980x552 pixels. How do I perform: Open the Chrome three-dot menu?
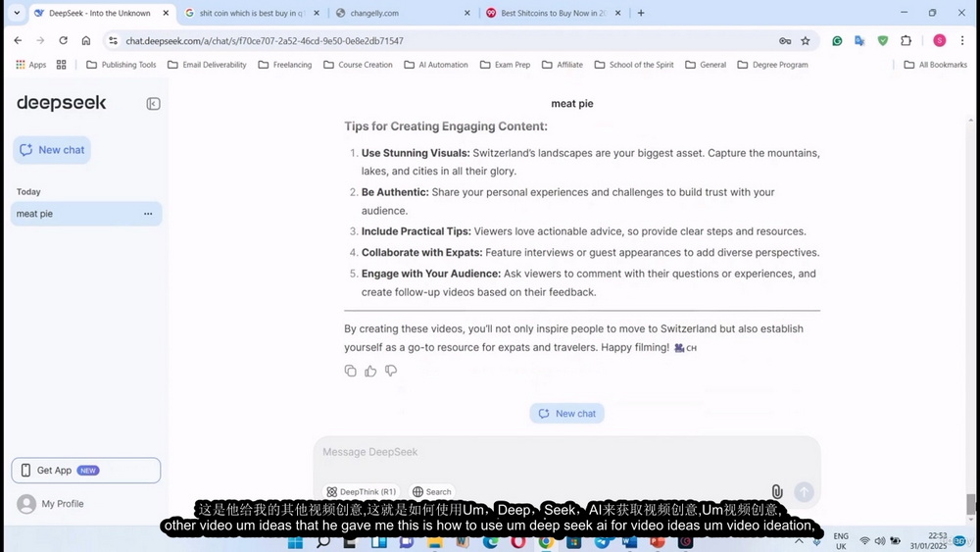point(962,40)
